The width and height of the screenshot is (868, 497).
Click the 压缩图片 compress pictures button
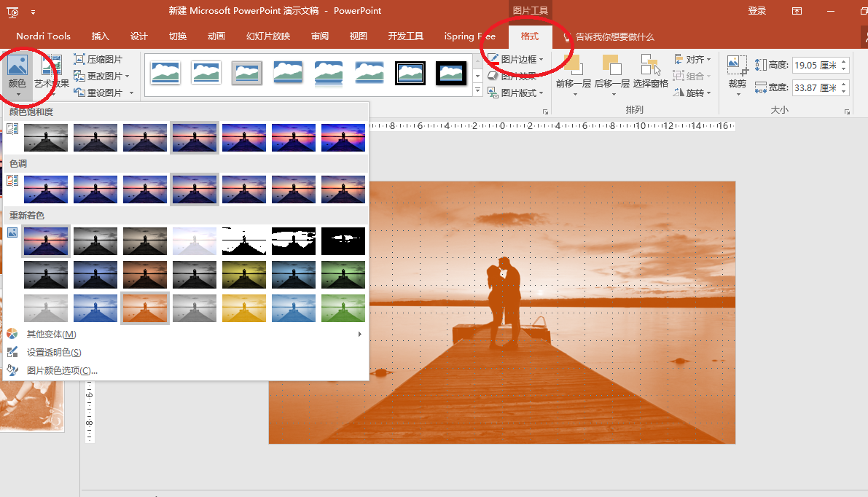coord(98,59)
